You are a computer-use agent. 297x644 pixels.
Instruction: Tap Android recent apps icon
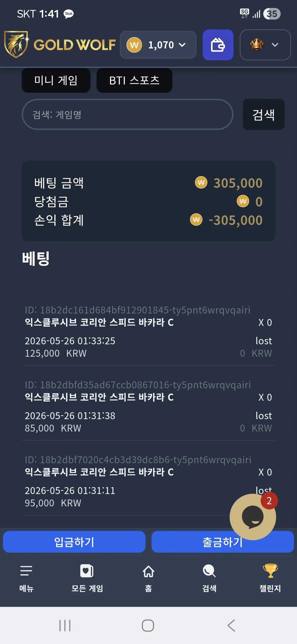(65, 626)
